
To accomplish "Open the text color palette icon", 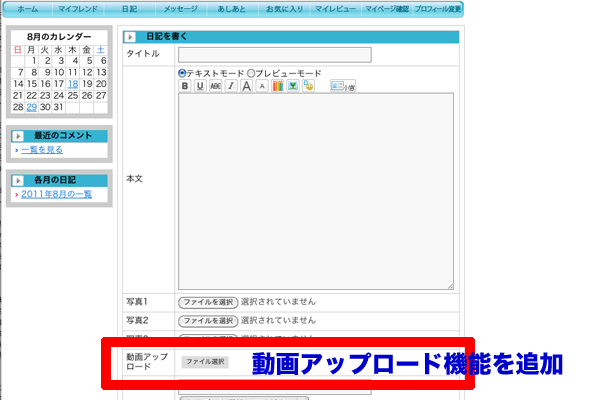I will click(x=277, y=87).
